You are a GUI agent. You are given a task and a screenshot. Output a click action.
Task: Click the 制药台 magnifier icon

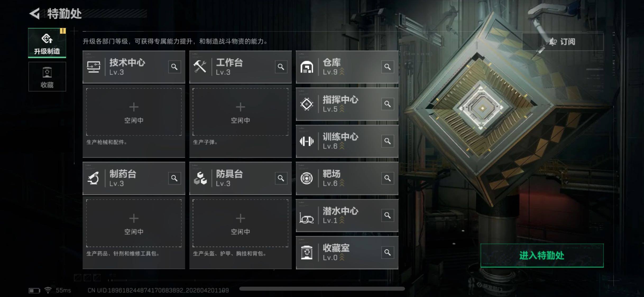click(x=174, y=178)
